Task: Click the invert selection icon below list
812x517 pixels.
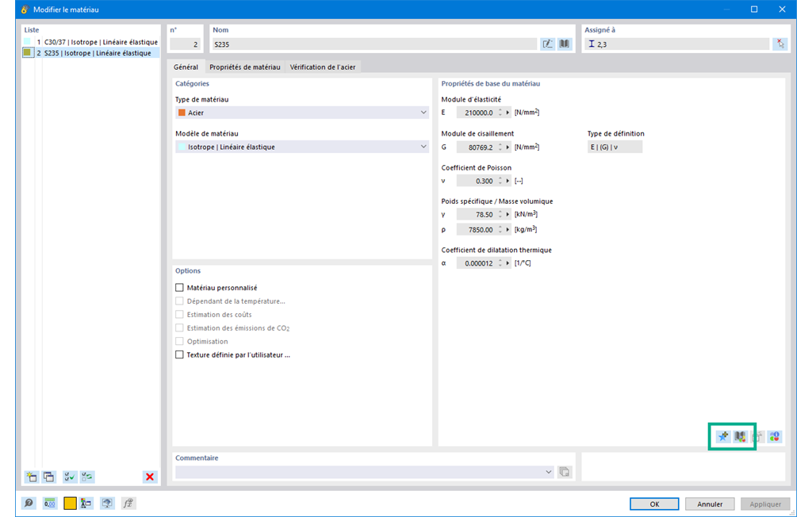Action: (87, 477)
